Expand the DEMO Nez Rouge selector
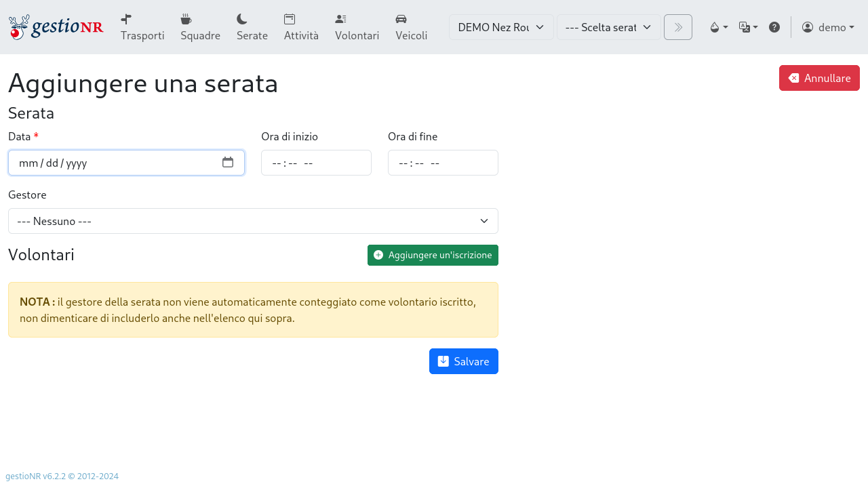This screenshot has height=488, width=868. 501,27
